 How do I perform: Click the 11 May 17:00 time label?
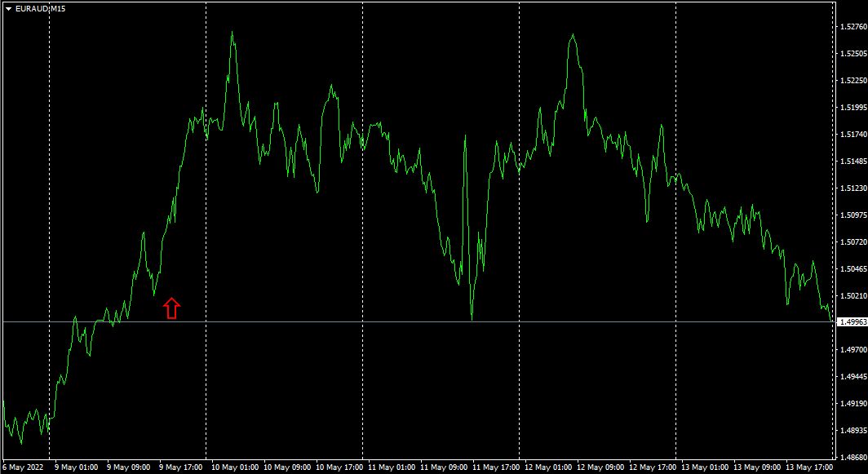tap(496, 467)
